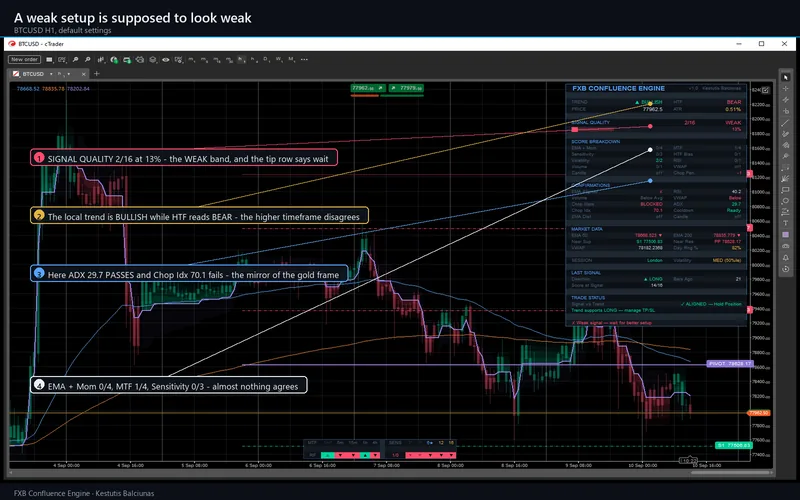Select the m5 timeframe
This screenshot has height=500, width=800.
coord(204,60)
